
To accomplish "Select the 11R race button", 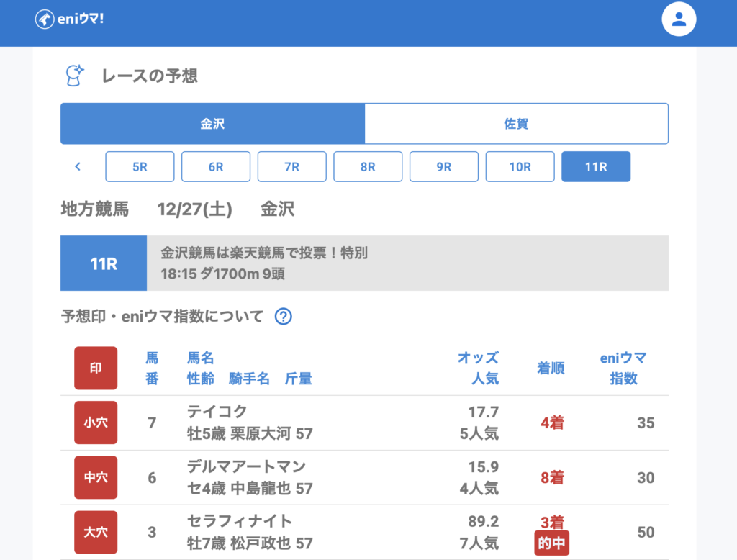I will click(x=596, y=167).
